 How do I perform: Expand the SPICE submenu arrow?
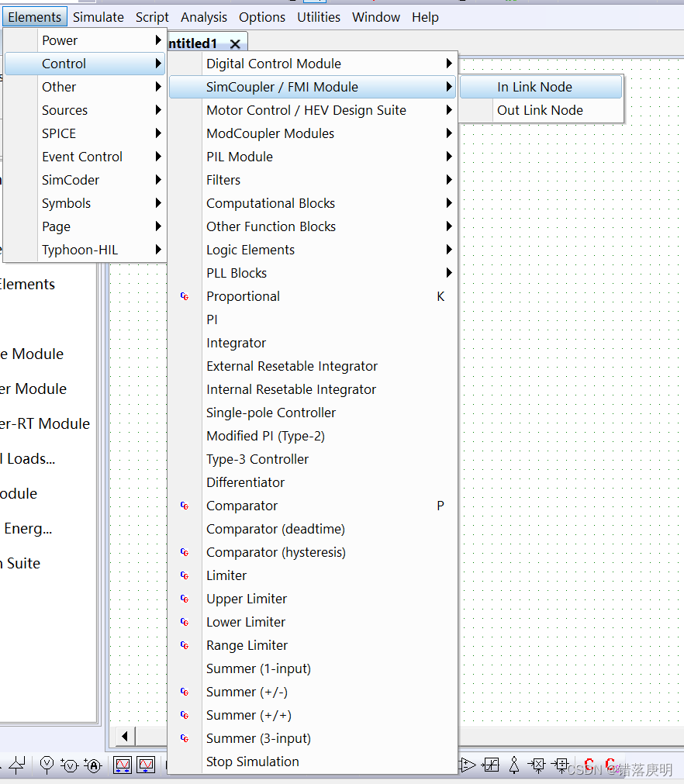(158, 133)
